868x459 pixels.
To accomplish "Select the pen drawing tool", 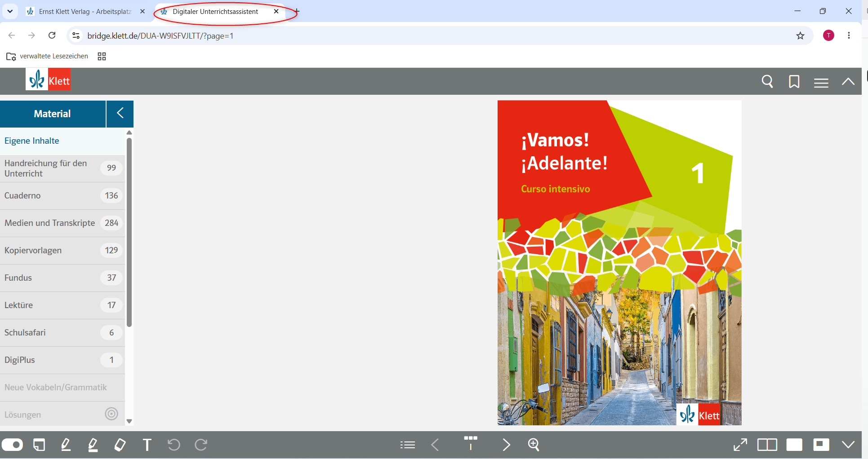I will point(66,445).
